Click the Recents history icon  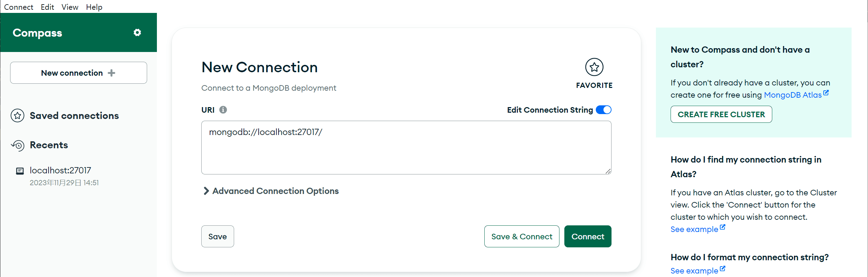coord(18,145)
